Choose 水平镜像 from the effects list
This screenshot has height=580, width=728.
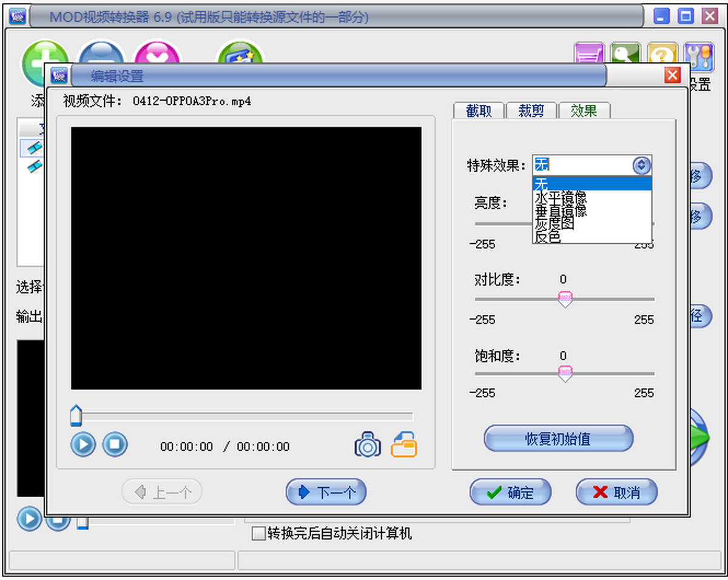click(592, 197)
